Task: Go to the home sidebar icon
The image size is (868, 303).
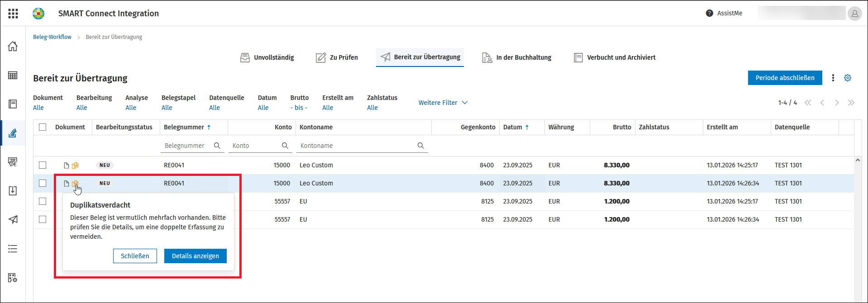Action: click(13, 46)
